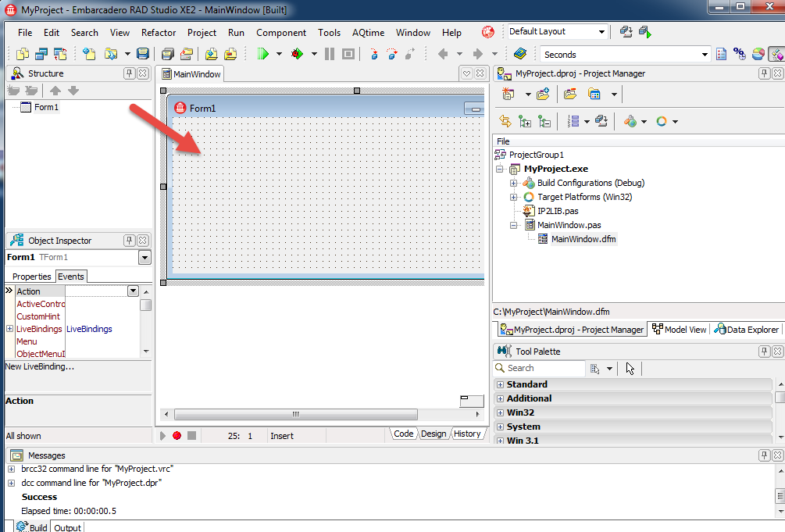
Task: Pin the Structure panel with pushpin
Action: (x=130, y=73)
